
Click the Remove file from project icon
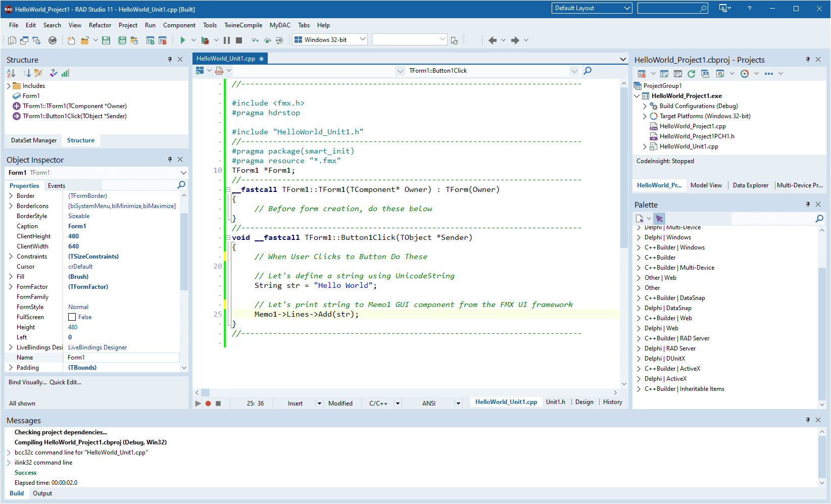163,40
